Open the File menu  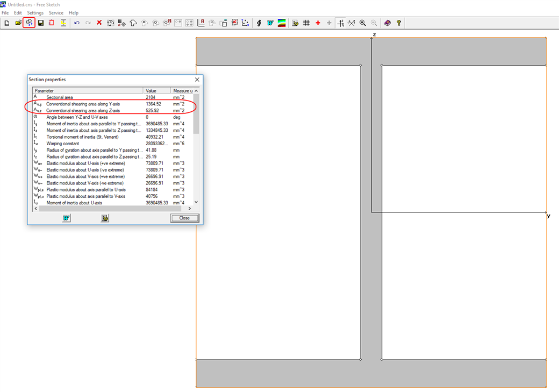pos(5,13)
